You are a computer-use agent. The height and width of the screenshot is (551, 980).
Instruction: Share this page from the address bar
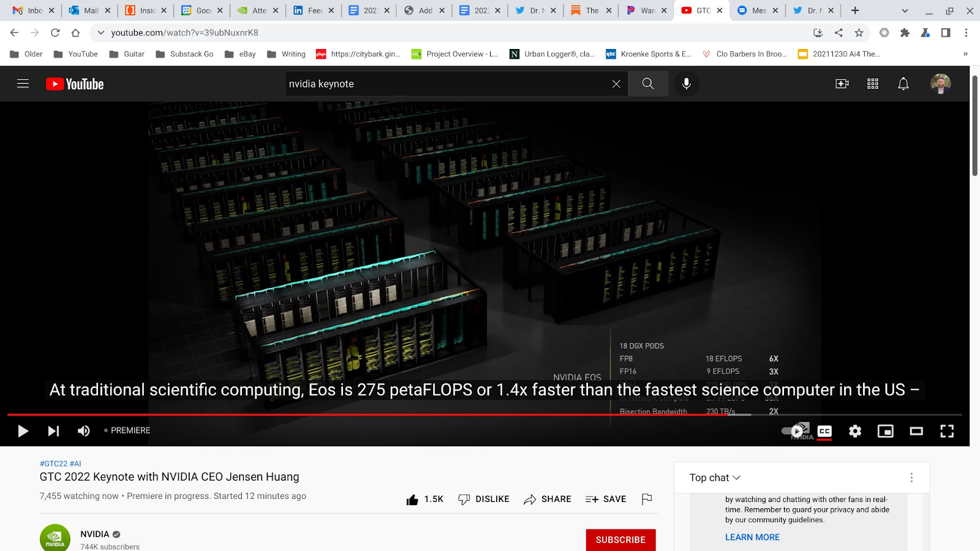(839, 33)
